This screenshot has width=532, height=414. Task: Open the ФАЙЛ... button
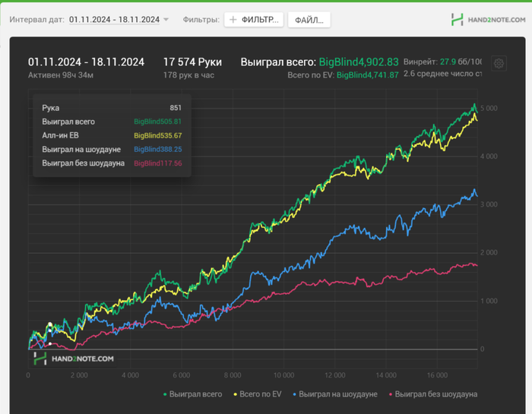click(x=309, y=20)
